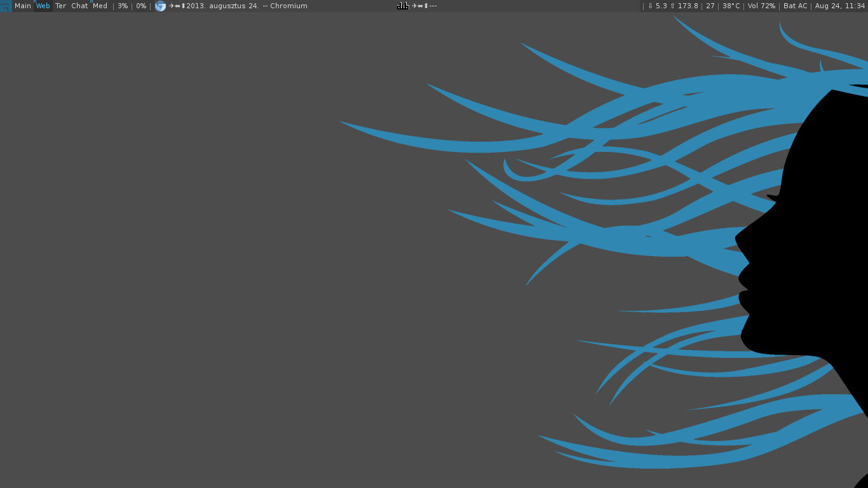Click the network download/upload speed widget
The height and width of the screenshot is (488, 868).
pyautogui.click(x=672, y=6)
